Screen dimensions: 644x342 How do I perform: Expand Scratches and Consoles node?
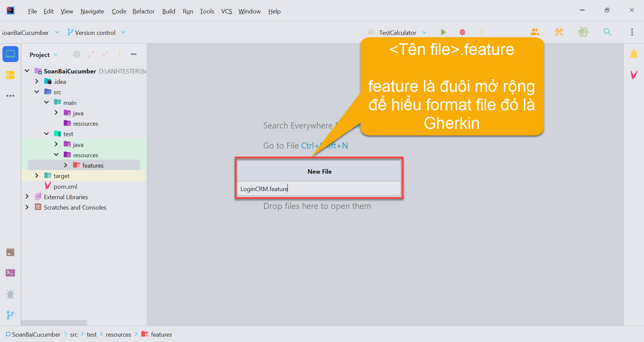click(27, 207)
